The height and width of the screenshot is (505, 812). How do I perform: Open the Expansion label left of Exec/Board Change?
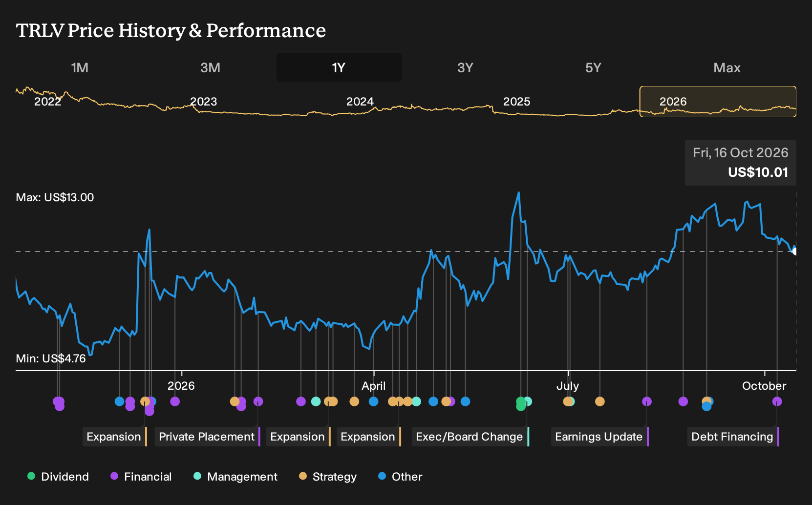[x=369, y=437]
